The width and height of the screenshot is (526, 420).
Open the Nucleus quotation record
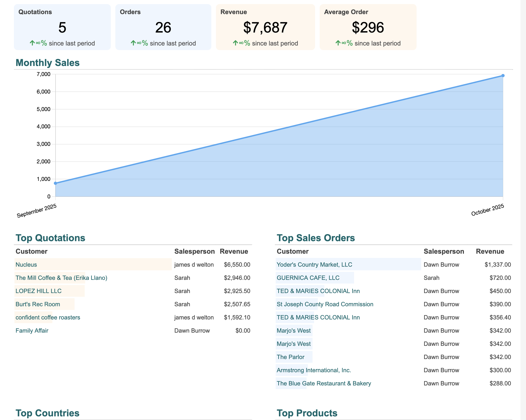pyautogui.click(x=26, y=265)
